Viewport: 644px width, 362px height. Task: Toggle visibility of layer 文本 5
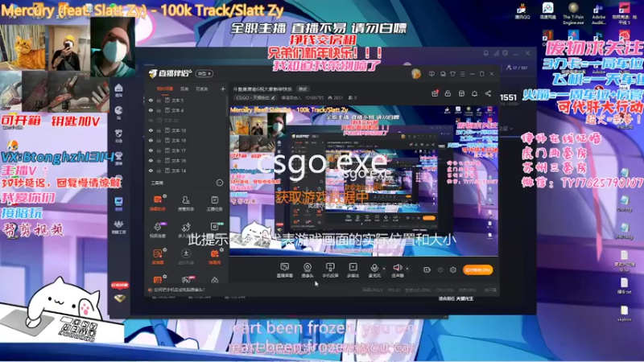click(x=151, y=100)
